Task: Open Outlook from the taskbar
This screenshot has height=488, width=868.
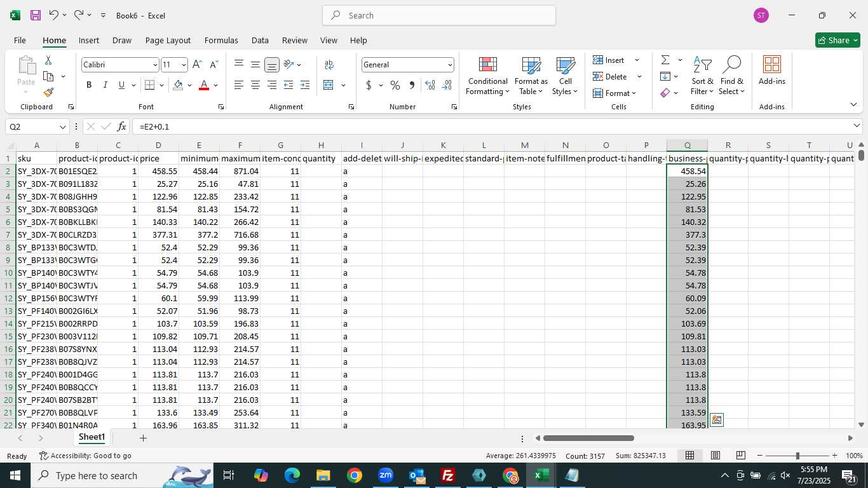Action: coord(417,475)
